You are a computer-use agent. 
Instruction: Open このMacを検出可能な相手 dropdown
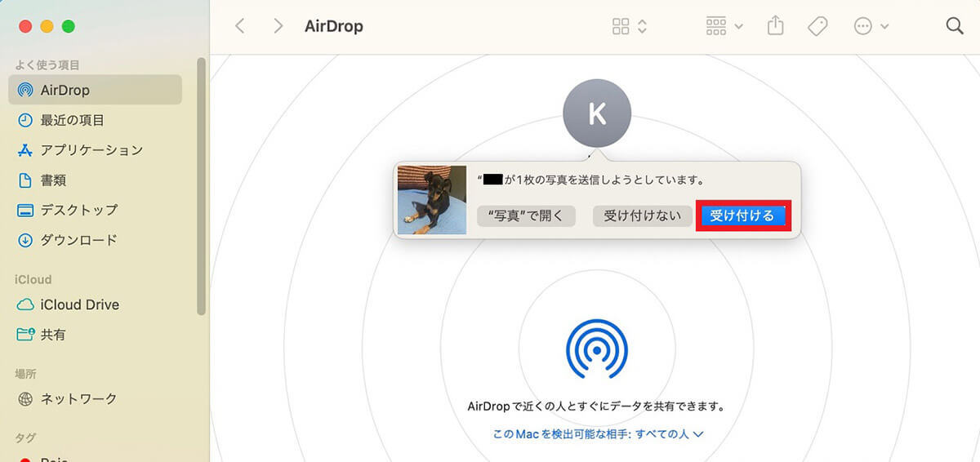coord(598,434)
